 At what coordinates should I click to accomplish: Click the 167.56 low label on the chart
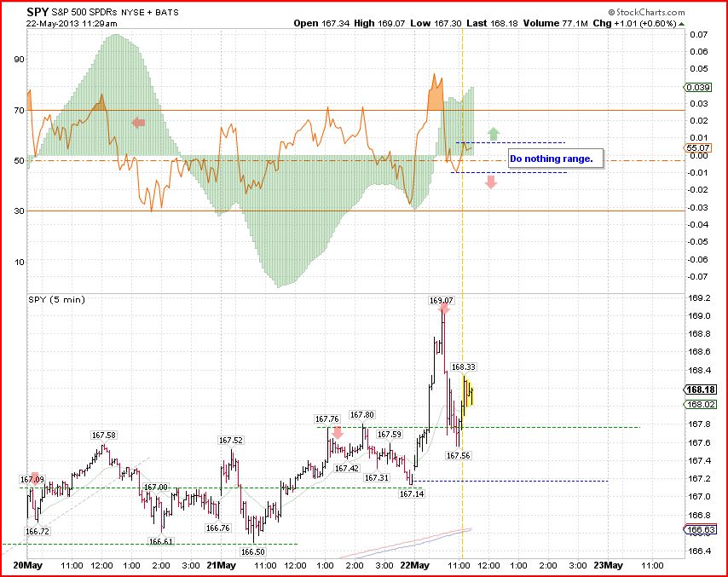pos(459,455)
